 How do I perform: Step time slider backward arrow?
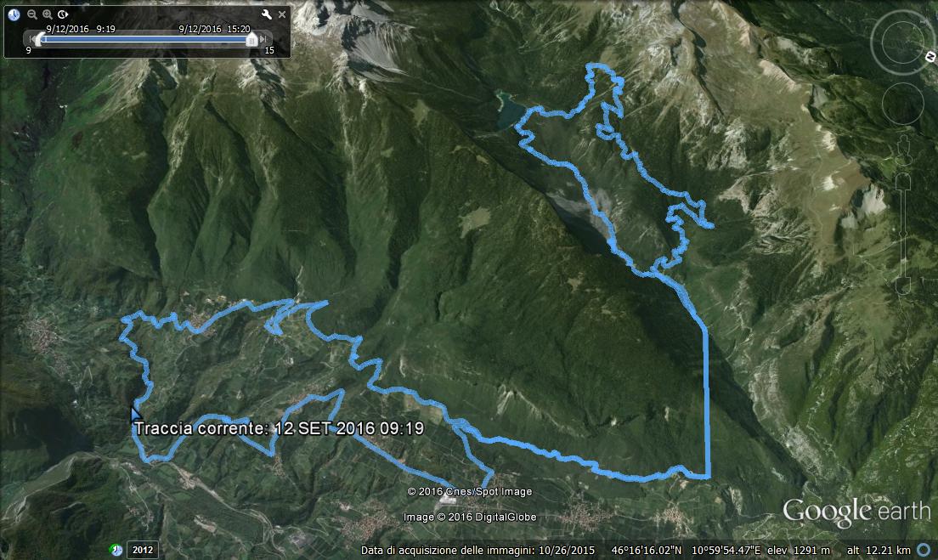click(x=31, y=39)
